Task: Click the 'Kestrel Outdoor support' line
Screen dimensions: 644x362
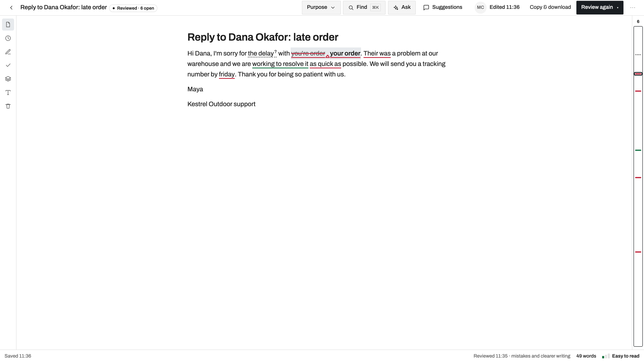Action: (222, 104)
